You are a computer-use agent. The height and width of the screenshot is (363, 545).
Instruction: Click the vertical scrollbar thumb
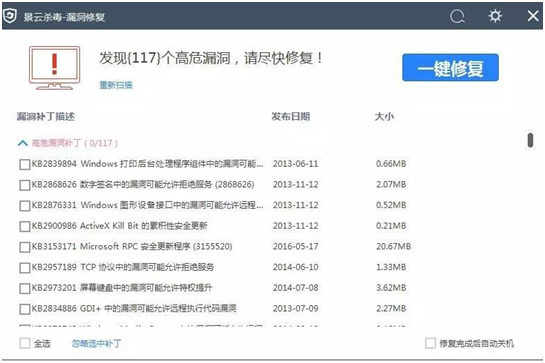point(530,140)
